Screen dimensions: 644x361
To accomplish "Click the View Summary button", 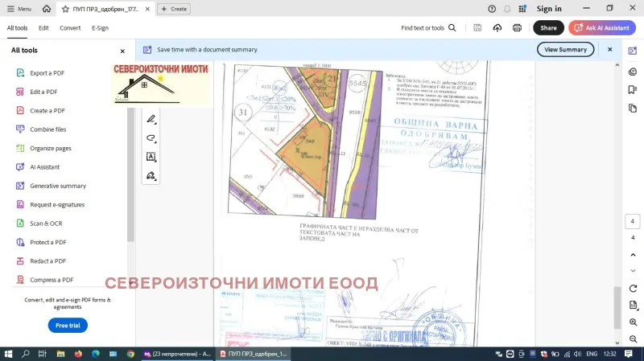I will 565,49.
